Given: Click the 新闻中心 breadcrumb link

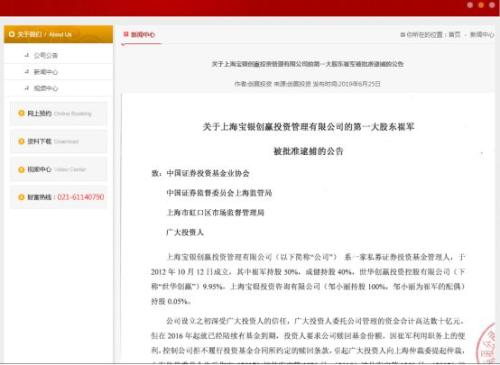Looking at the screenshot, I should click(x=482, y=34).
